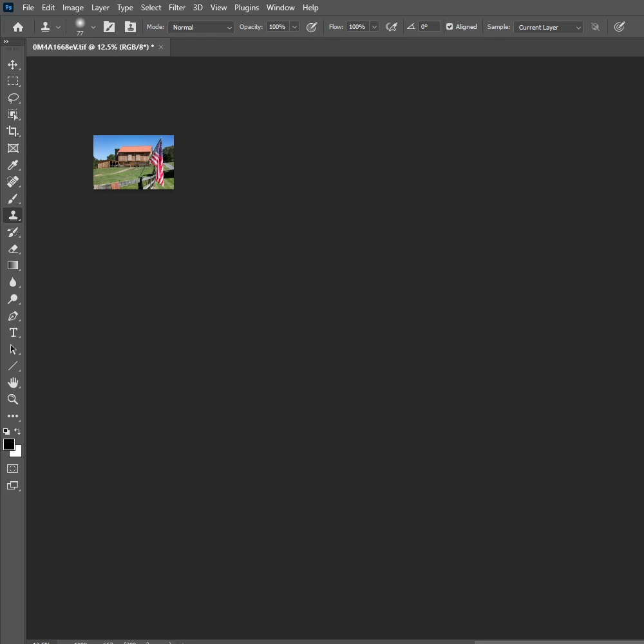Toggle the Clone Source panel
Image resolution: width=644 pixels, height=644 pixels.
click(130, 27)
